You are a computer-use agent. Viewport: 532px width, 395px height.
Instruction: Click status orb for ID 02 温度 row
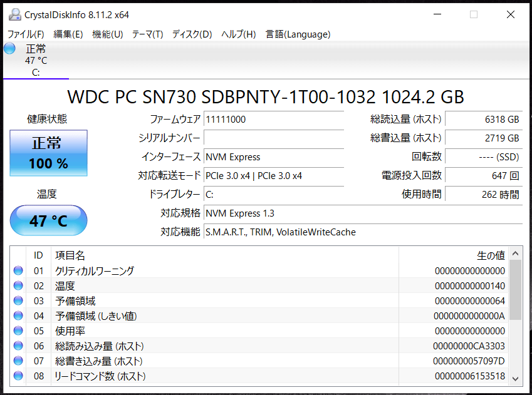(x=18, y=286)
